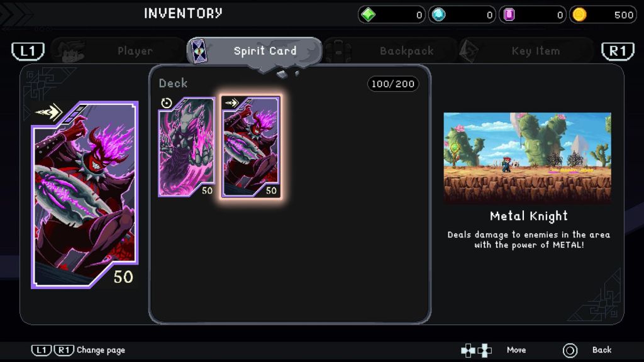Click the green gem currency icon
The width and height of the screenshot is (644, 362).
pos(368,15)
